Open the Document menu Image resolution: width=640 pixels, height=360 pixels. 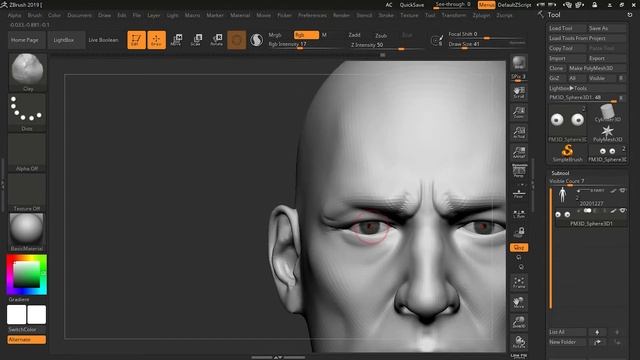coord(80,15)
